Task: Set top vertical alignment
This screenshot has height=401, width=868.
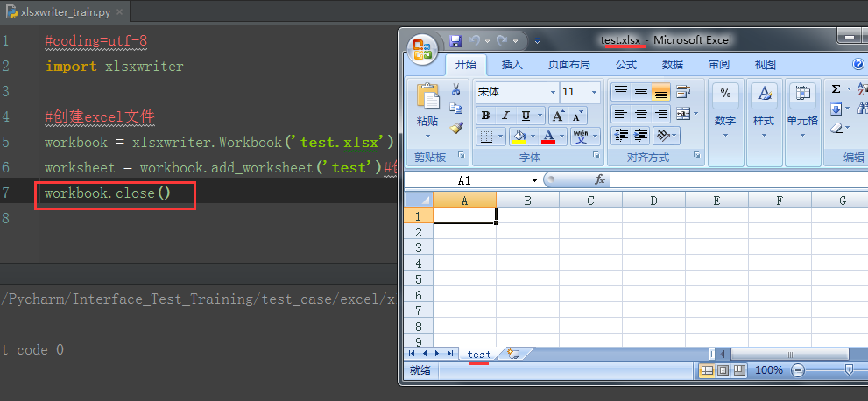Action: click(x=621, y=92)
